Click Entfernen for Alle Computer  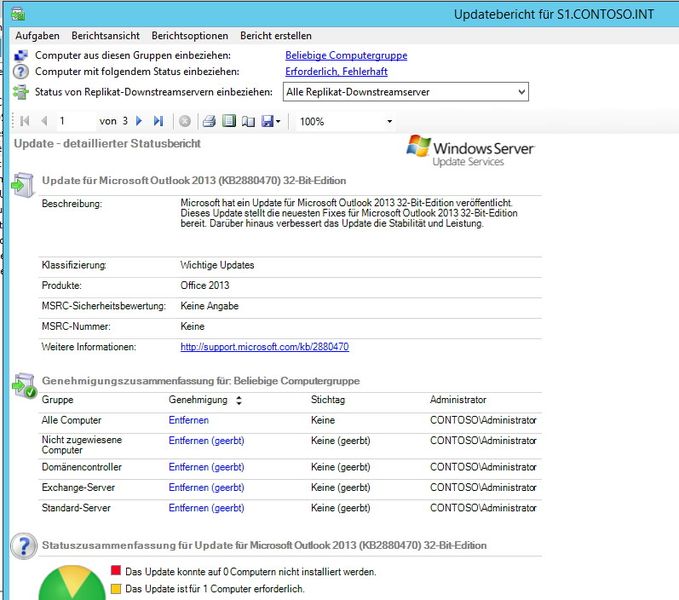click(x=188, y=420)
